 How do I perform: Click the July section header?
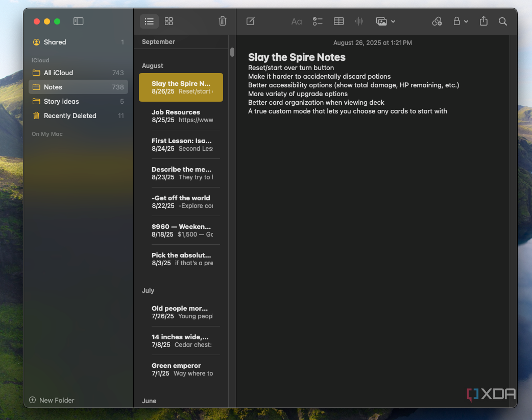point(148,290)
